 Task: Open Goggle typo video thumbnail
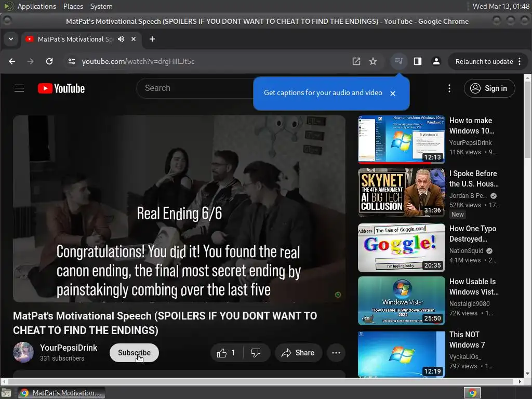click(x=402, y=248)
